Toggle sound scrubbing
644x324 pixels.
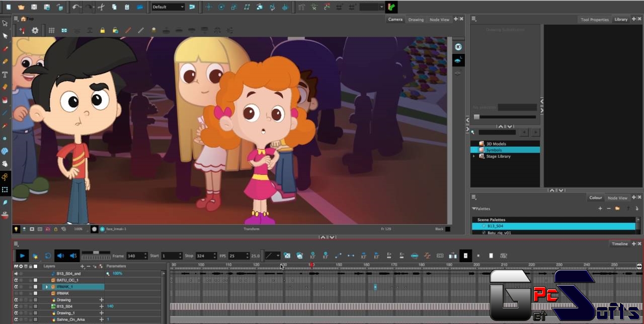73,256
